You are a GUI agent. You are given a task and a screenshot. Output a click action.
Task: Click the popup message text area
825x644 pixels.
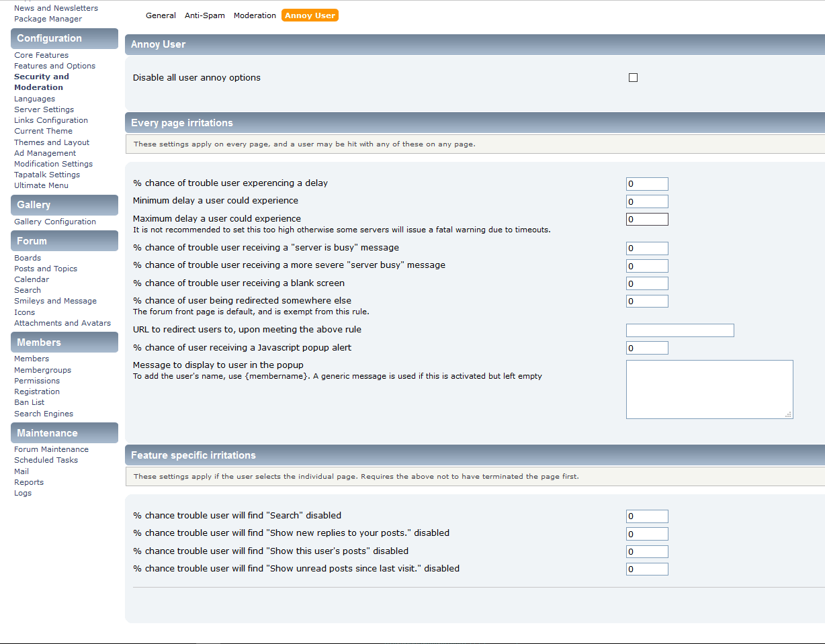click(709, 389)
